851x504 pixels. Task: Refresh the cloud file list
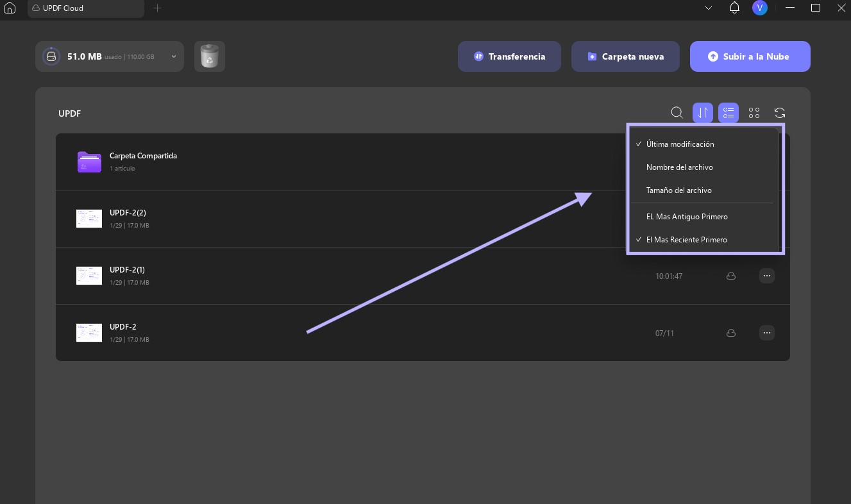tap(780, 113)
